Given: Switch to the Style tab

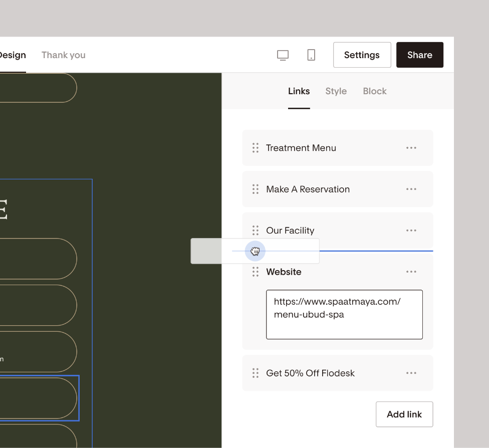Looking at the screenshot, I should pos(336,91).
